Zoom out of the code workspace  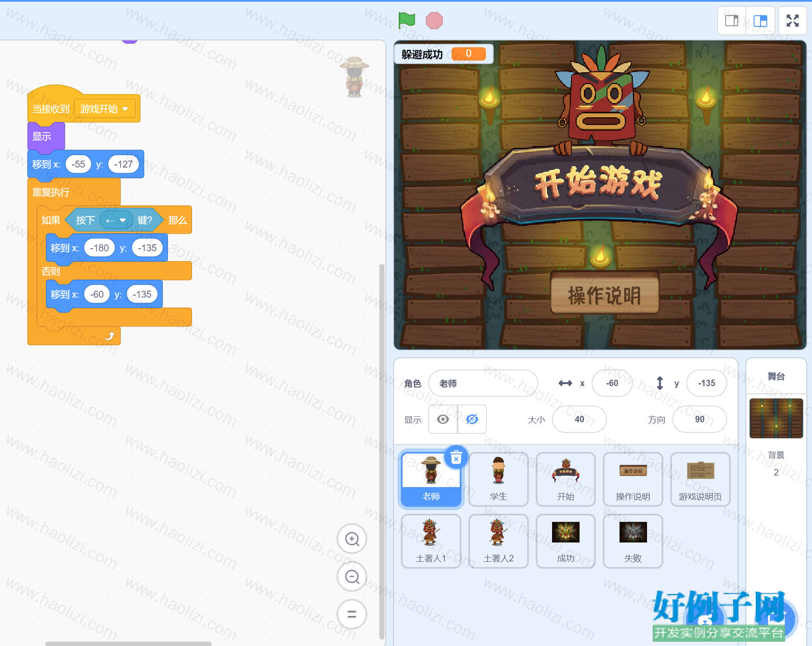click(x=352, y=576)
